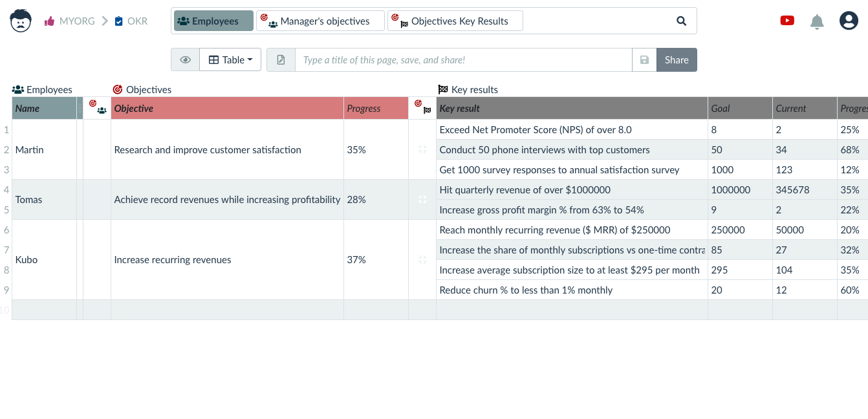868x419 pixels.
Task: Collapse key results for Martin's objective
Action: (x=422, y=149)
